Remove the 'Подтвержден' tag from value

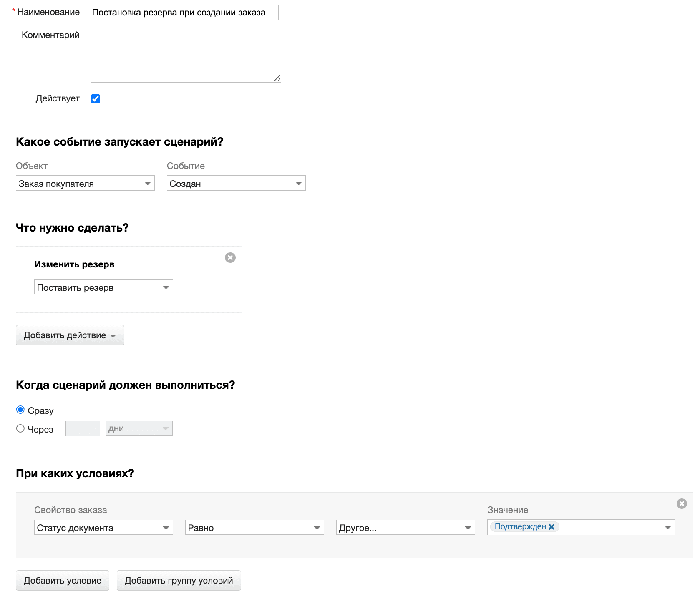tap(551, 527)
